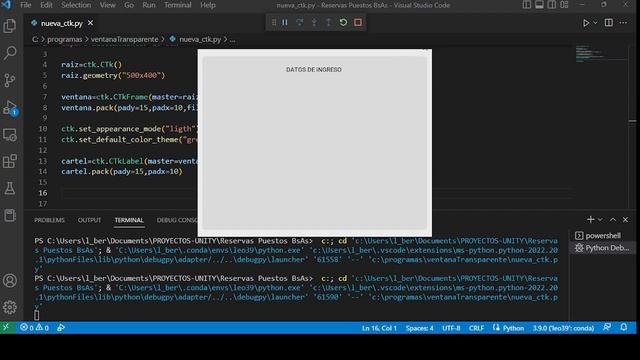The height and width of the screenshot is (360, 640).
Task: Open the Run menu
Action: pyautogui.click(x=149, y=5)
